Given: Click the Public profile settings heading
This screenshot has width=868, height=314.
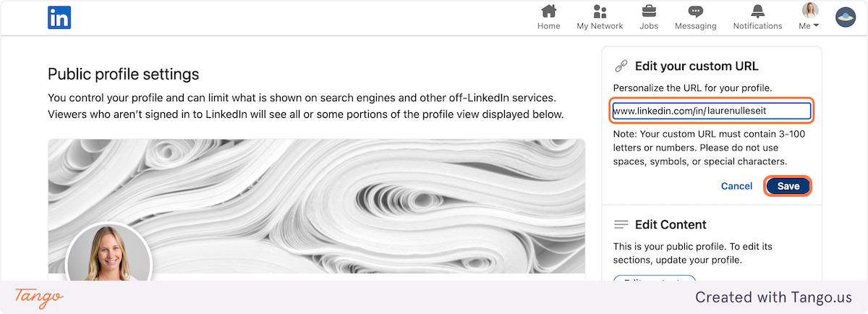Looking at the screenshot, I should tap(123, 74).
